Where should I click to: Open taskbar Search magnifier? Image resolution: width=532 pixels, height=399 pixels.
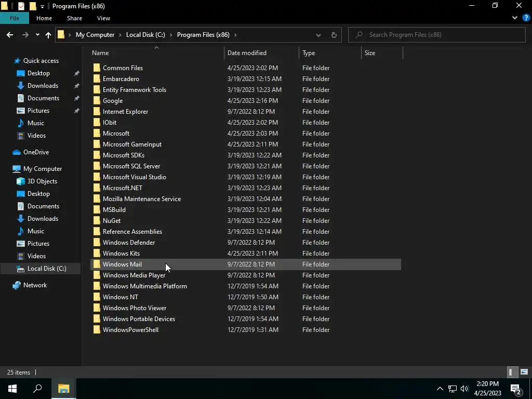click(x=37, y=389)
